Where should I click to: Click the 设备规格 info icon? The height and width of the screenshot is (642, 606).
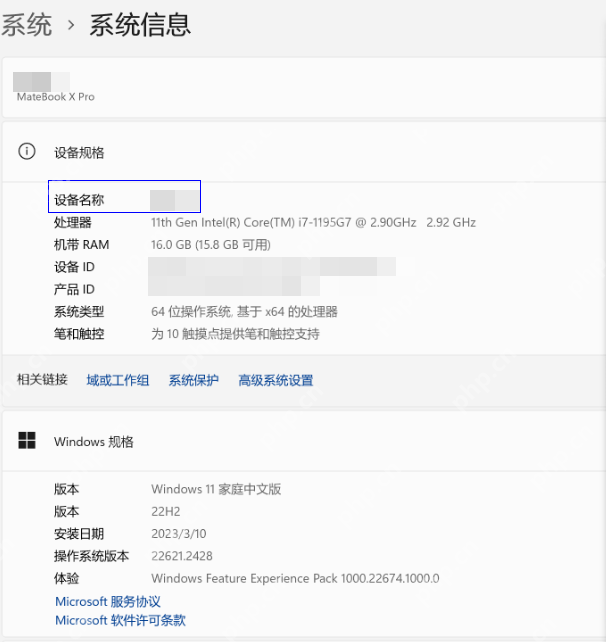pos(27,151)
